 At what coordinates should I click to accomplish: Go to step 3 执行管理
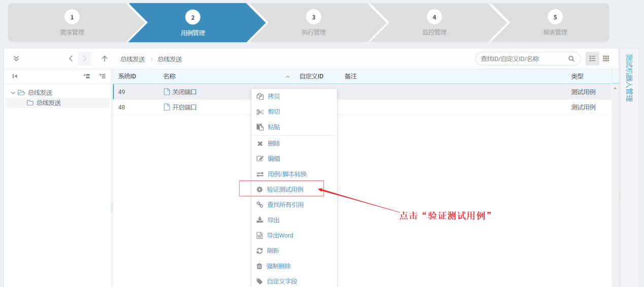314,23
